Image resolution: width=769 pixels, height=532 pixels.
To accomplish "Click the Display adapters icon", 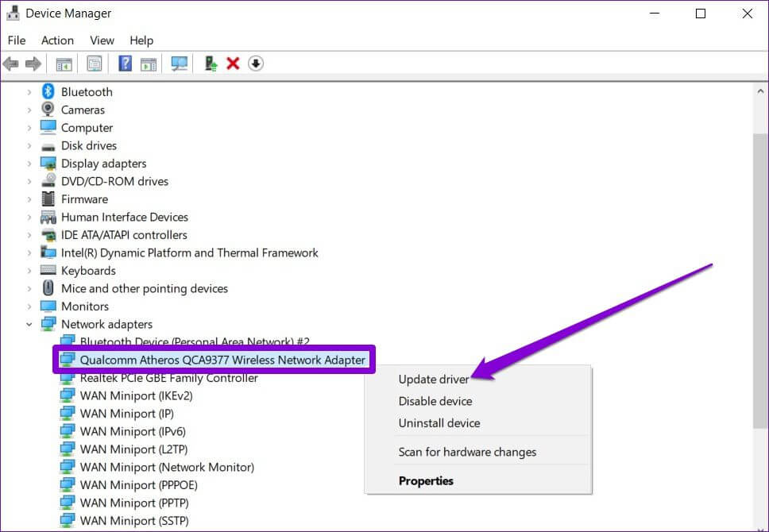I will (48, 164).
